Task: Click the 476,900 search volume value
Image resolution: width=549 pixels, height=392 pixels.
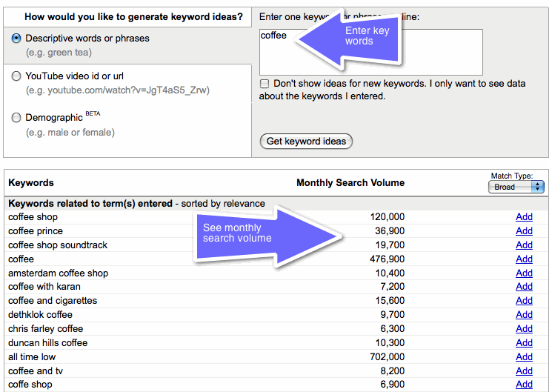Action: [387, 259]
